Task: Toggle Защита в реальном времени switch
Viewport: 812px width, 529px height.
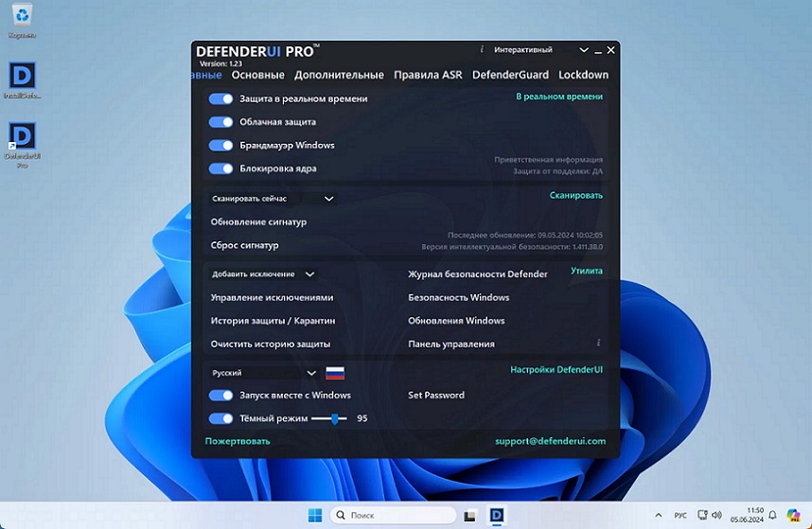Action: [221, 98]
